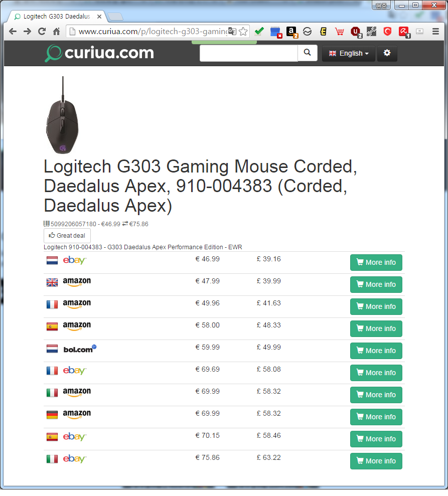This screenshot has height=496, width=448.
Task: Click More info for eBay €46.99 offer
Action: pyautogui.click(x=376, y=262)
